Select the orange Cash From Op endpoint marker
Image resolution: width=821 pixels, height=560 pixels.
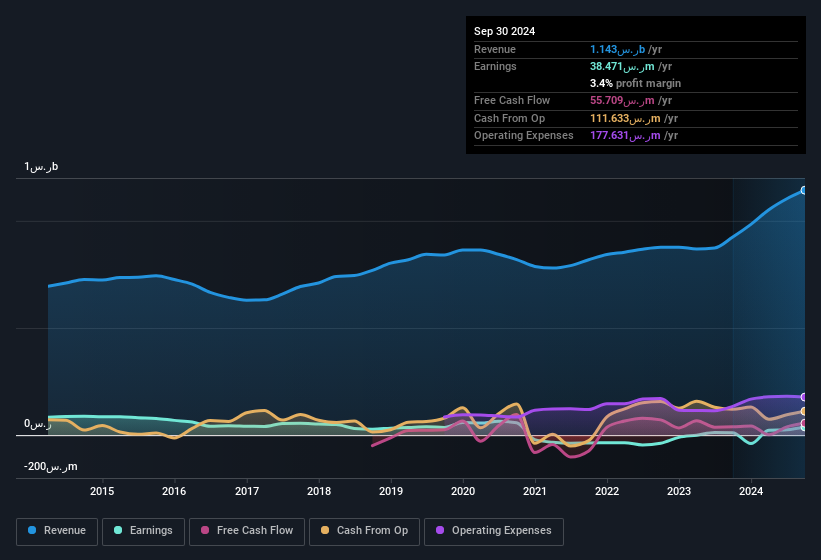pos(804,411)
